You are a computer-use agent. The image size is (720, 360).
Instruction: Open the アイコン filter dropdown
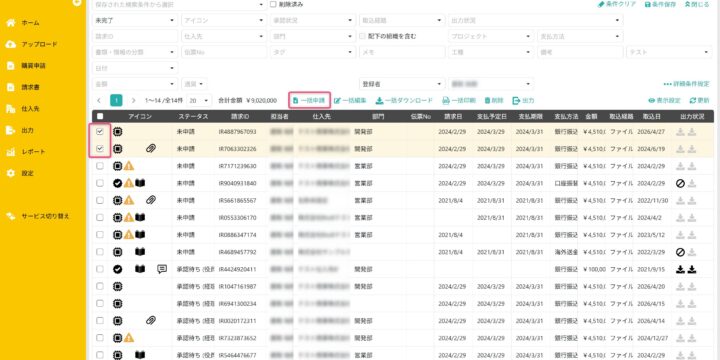(224, 20)
